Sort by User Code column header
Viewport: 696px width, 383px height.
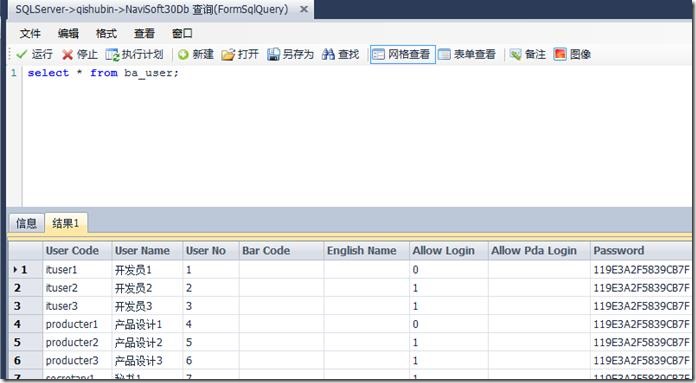pyautogui.click(x=77, y=251)
